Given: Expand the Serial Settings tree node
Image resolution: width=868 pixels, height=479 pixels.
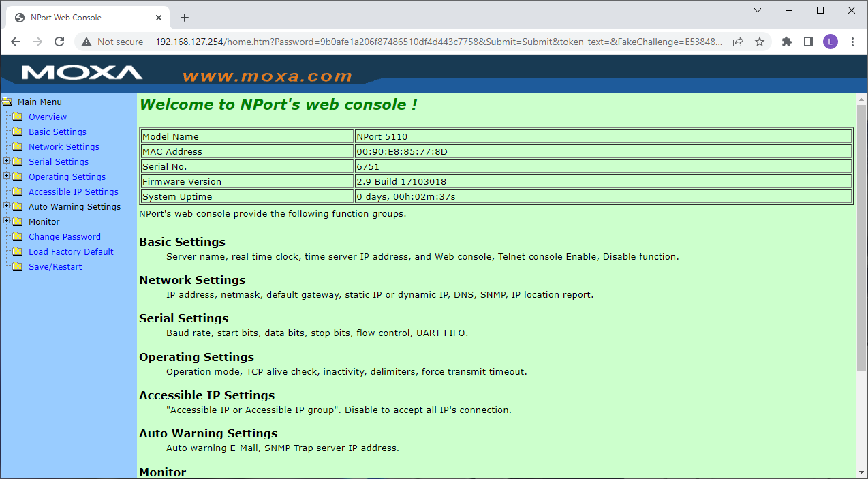Looking at the screenshot, I should coord(6,161).
